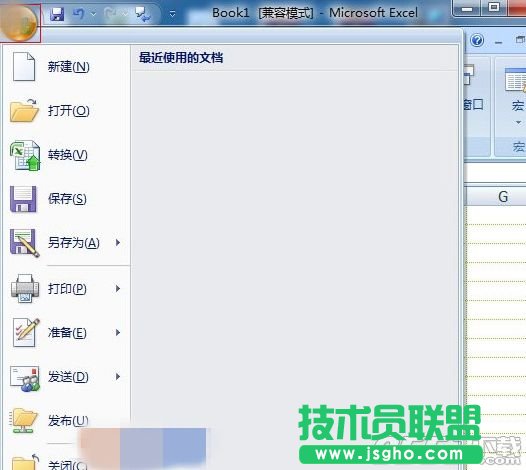Screen dimensions: 526x470
Task: Open the Undo history dropdown arrow
Action: (94, 14)
